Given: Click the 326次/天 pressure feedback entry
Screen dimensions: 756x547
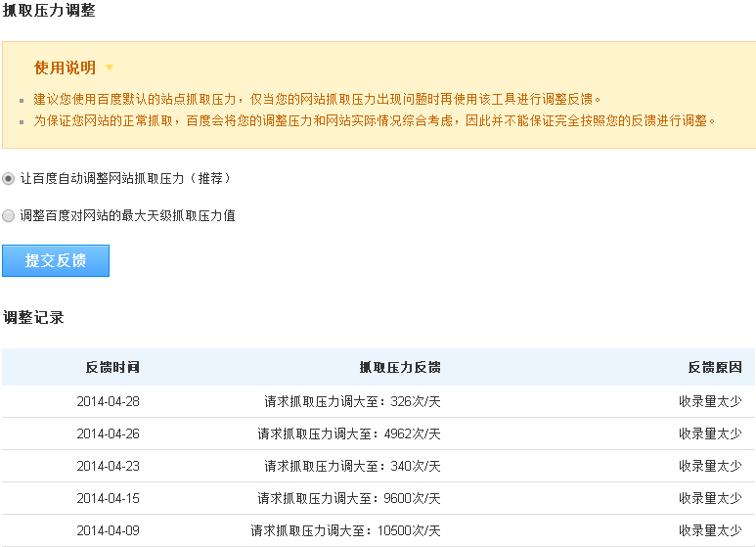Looking at the screenshot, I should point(352,401).
